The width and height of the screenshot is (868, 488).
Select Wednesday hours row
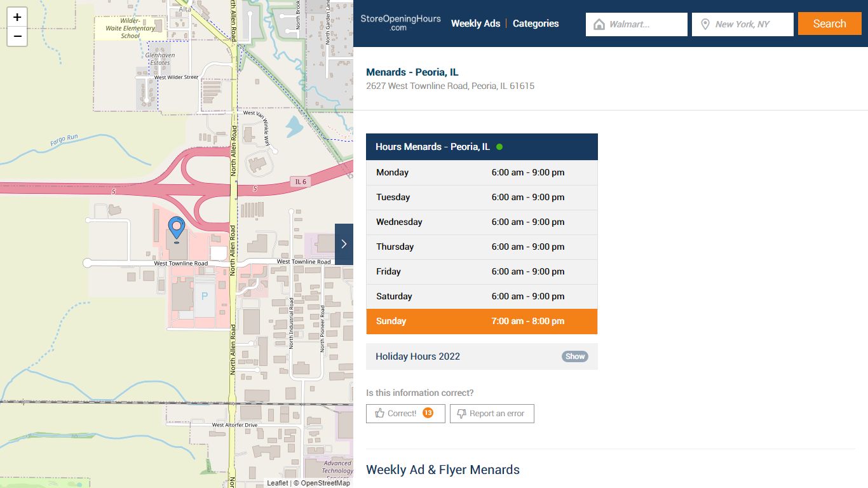click(x=482, y=222)
